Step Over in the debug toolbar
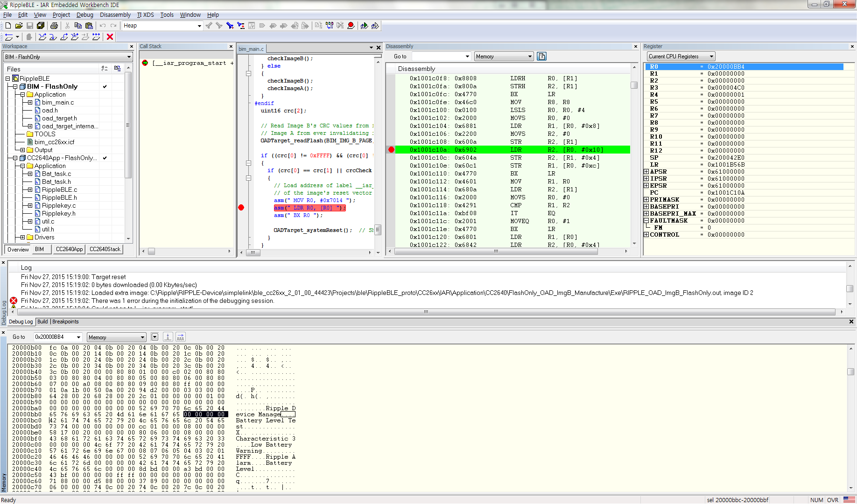 (x=42, y=37)
